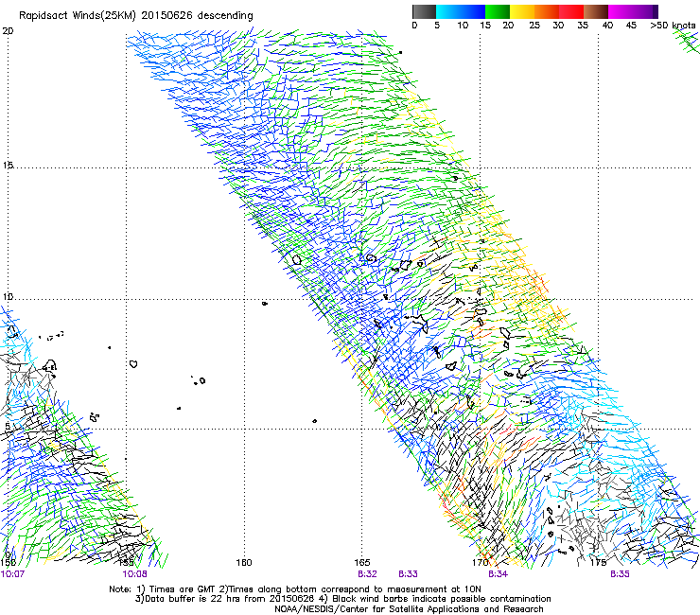Click the '25' label under the color scale

coord(534,26)
